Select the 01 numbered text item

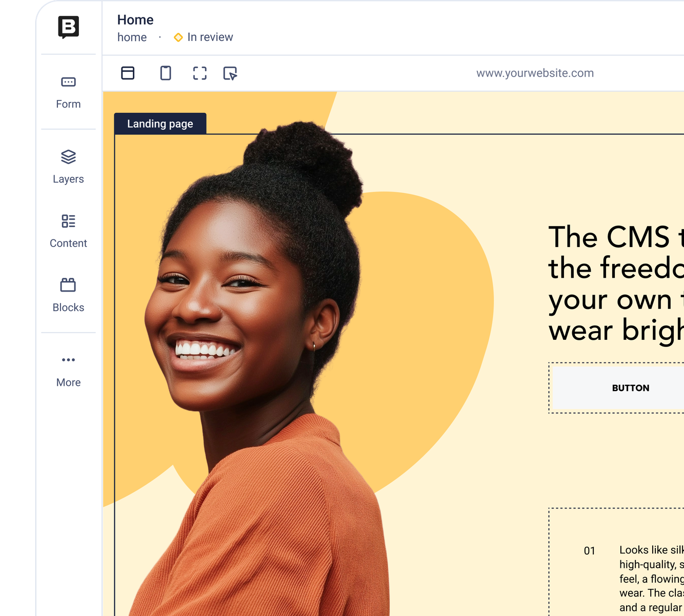point(590,550)
